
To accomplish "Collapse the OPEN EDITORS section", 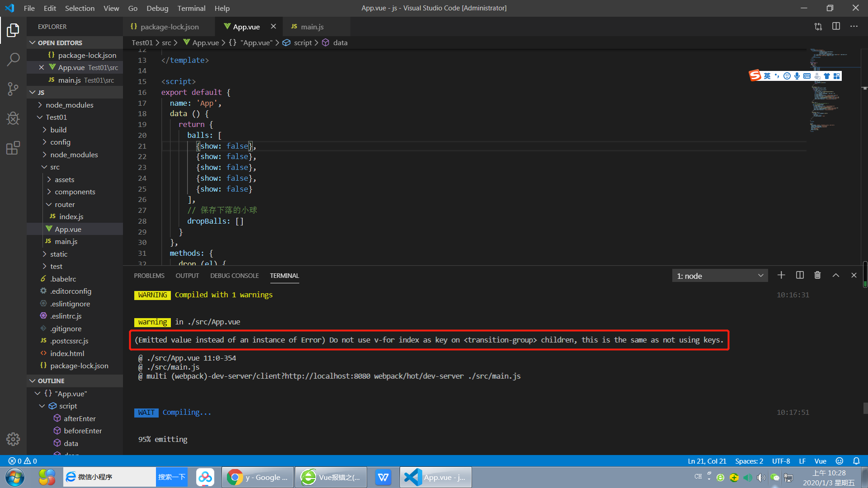I will pos(60,42).
